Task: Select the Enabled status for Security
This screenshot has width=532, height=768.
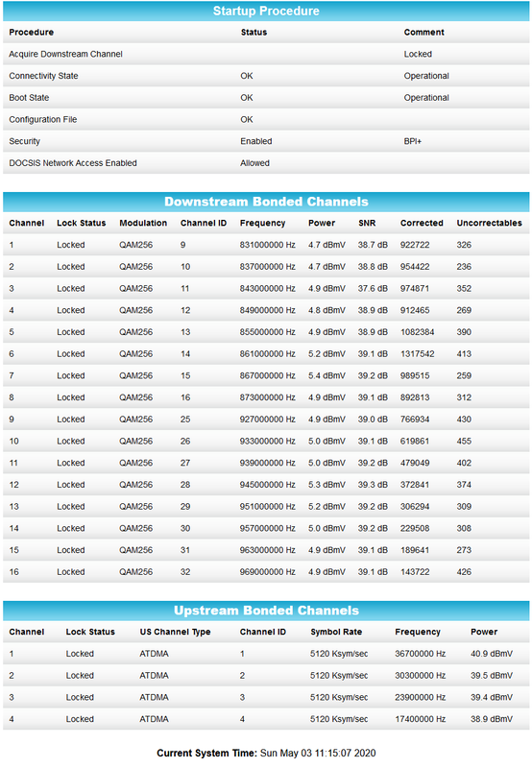Action: click(256, 141)
